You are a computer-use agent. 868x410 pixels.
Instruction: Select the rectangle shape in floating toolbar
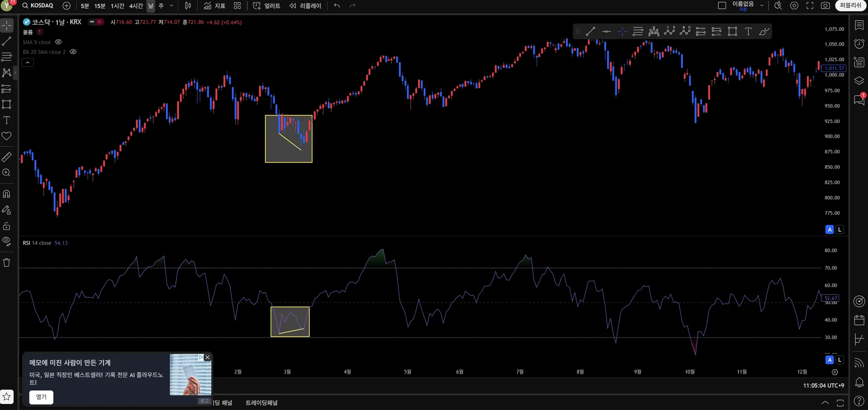tap(732, 31)
